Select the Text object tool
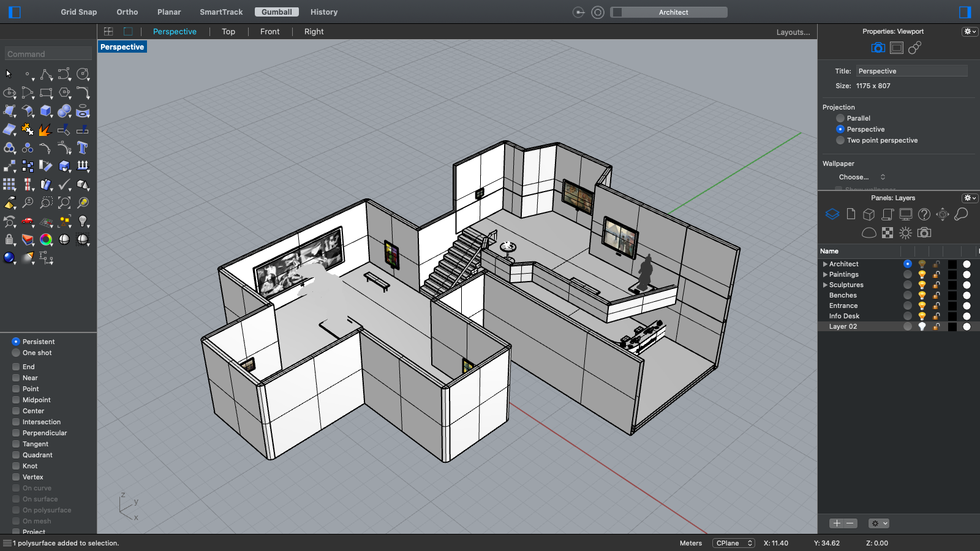The width and height of the screenshot is (980, 551). pyautogui.click(x=83, y=148)
